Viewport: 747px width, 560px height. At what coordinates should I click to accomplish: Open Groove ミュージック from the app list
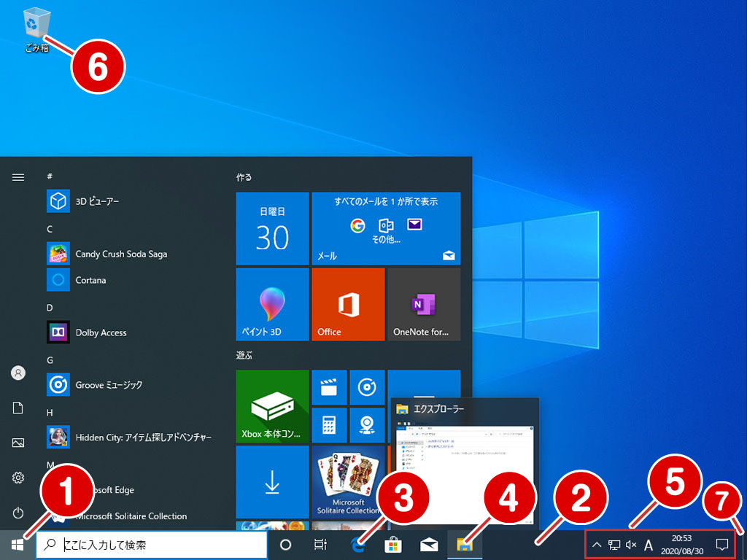pyautogui.click(x=131, y=385)
